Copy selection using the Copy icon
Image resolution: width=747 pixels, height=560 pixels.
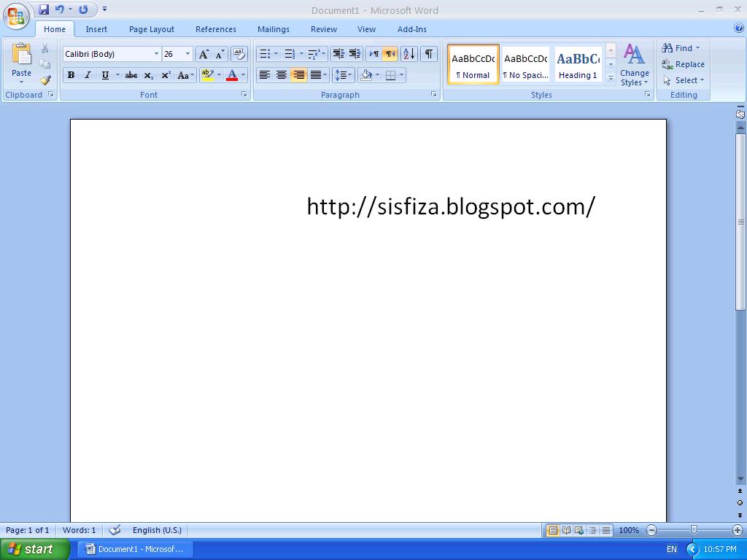point(44,64)
